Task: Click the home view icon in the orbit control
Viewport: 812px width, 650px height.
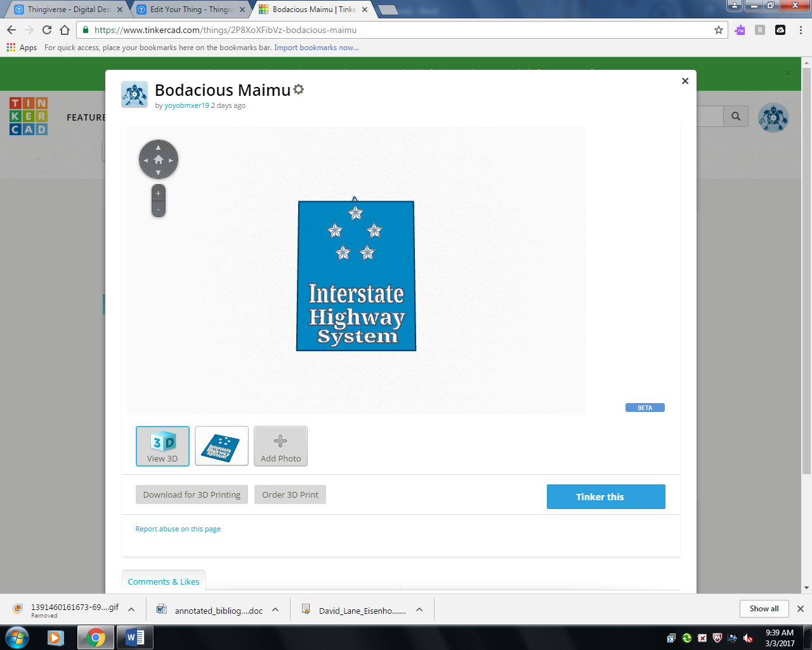Action: (159, 159)
